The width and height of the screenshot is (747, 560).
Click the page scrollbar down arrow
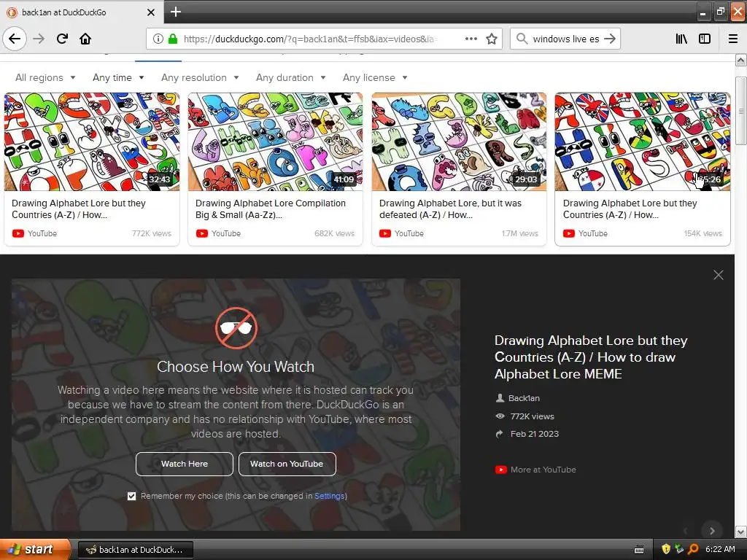pos(740,532)
